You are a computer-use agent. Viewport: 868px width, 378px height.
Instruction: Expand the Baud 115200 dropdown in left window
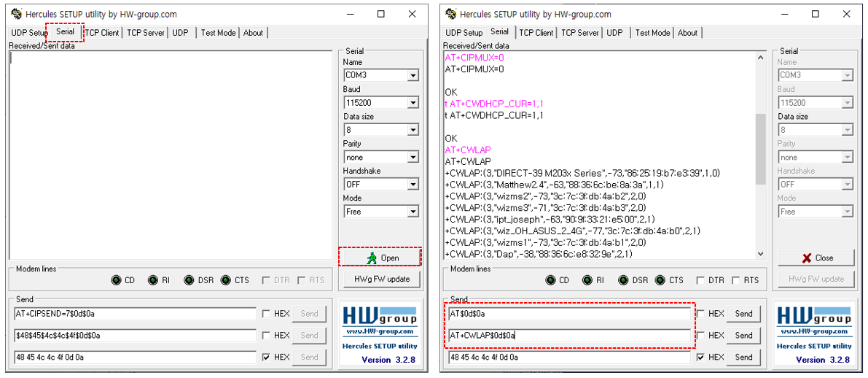(413, 103)
